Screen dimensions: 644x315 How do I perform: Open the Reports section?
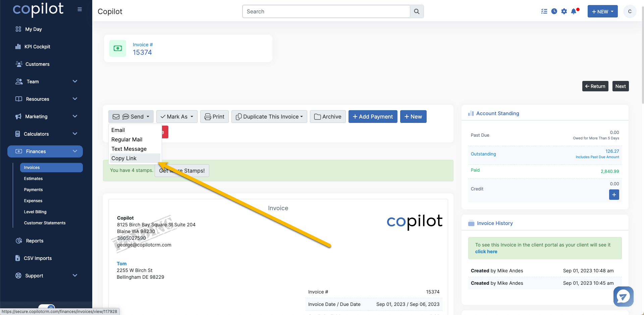35,241
